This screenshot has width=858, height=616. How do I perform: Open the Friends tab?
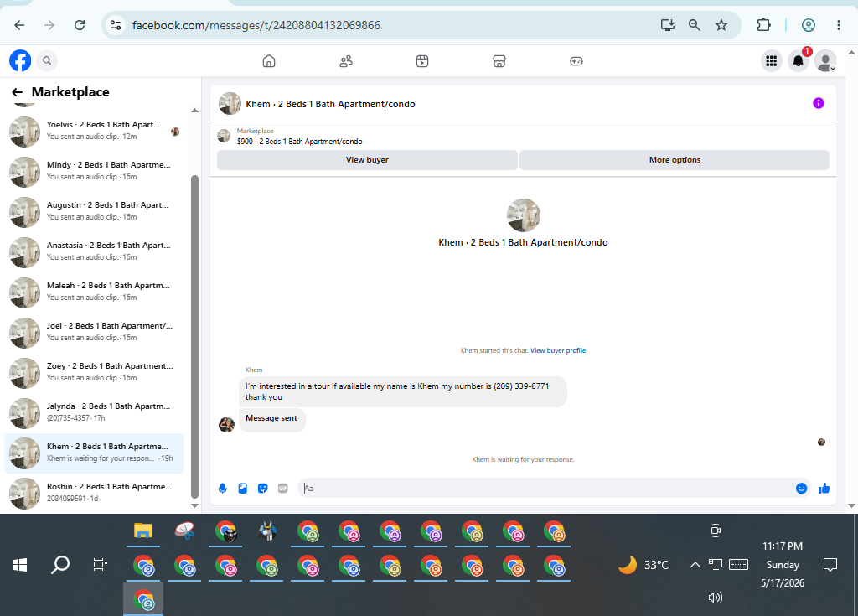[346, 61]
